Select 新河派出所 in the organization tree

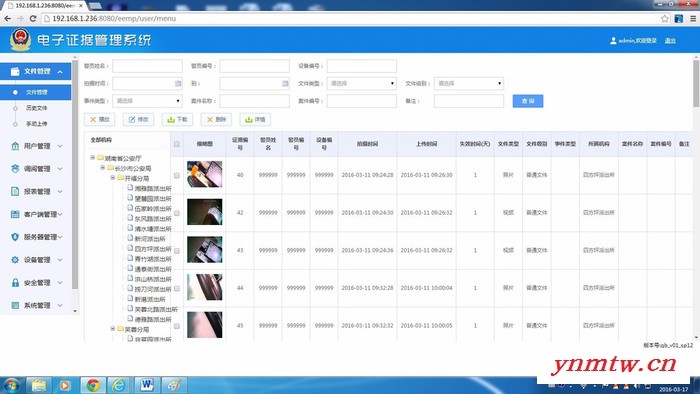tap(150, 239)
